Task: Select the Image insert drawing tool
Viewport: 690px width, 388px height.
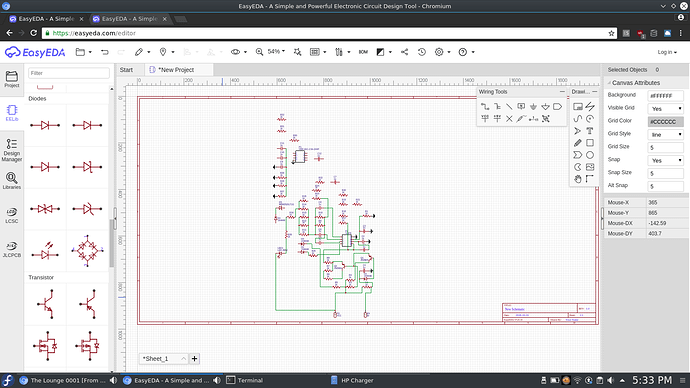Action: click(590, 167)
